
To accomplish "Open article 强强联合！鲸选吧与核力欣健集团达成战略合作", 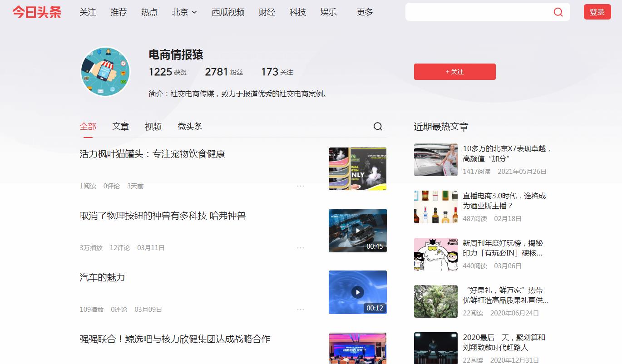I will 175,339.
